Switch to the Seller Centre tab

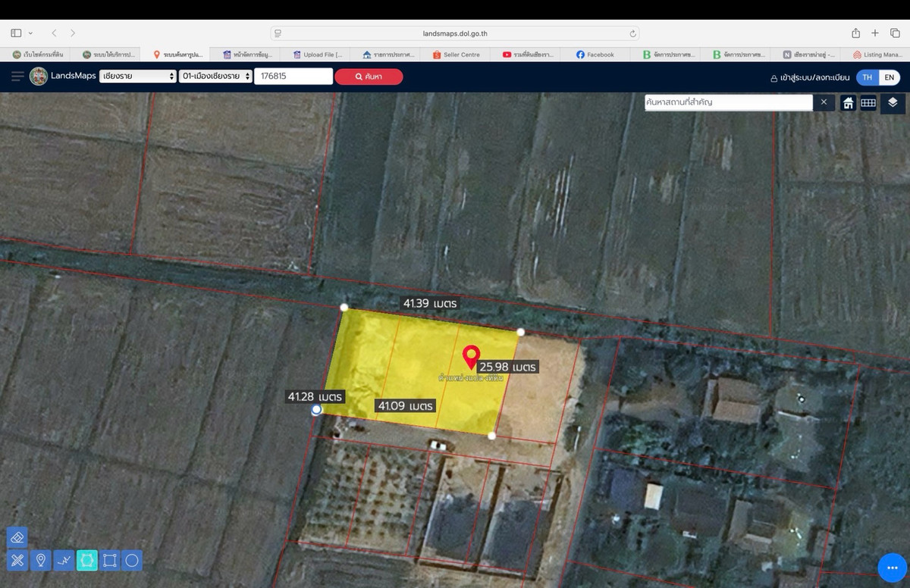(457, 55)
